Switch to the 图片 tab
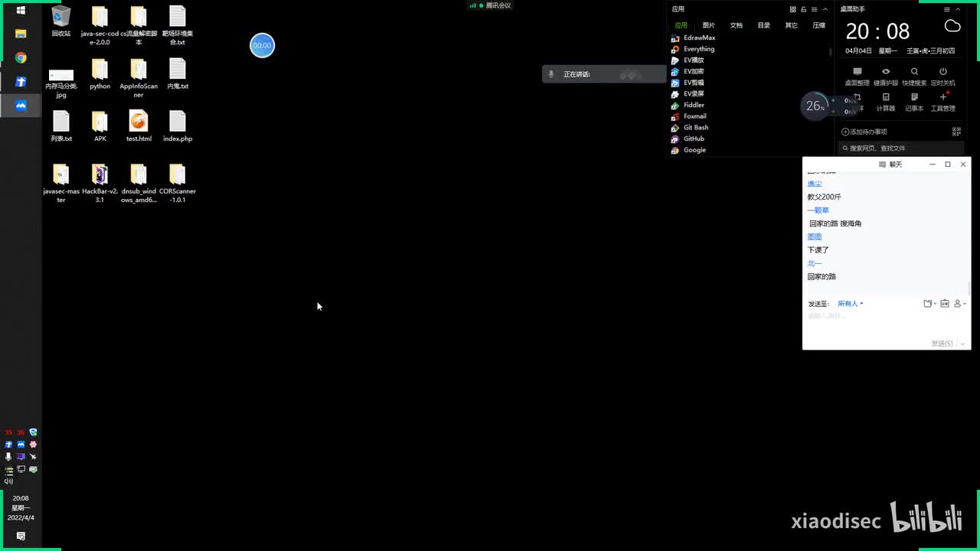The image size is (980, 551). [x=708, y=25]
